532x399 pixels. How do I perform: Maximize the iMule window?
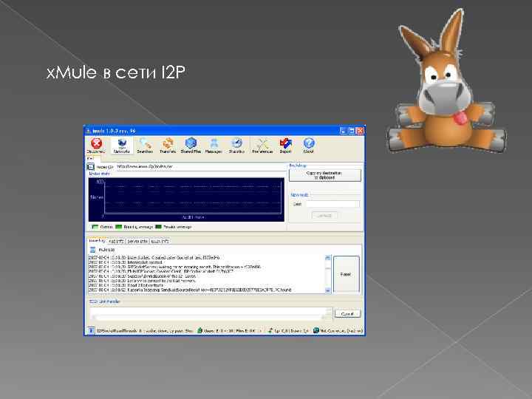point(352,131)
